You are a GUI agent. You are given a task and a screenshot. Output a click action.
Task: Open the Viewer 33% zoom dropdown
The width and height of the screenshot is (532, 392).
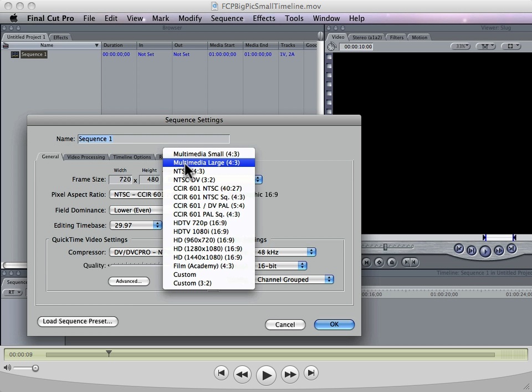pos(461,46)
